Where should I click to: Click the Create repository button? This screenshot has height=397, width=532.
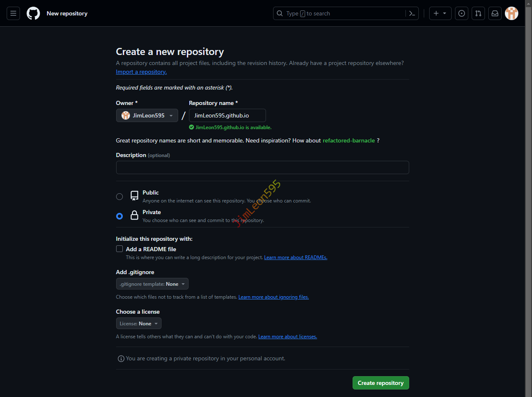[x=380, y=383]
